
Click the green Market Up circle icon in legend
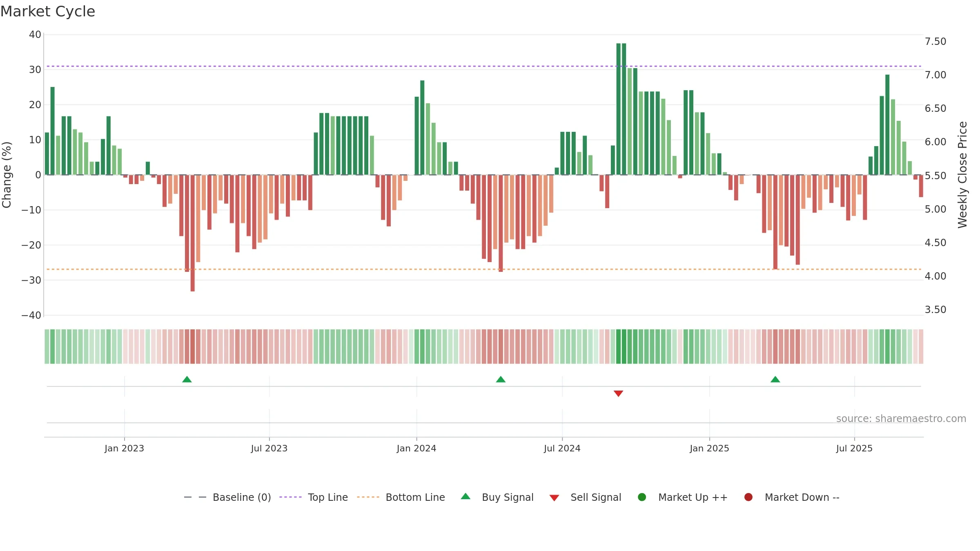642,497
